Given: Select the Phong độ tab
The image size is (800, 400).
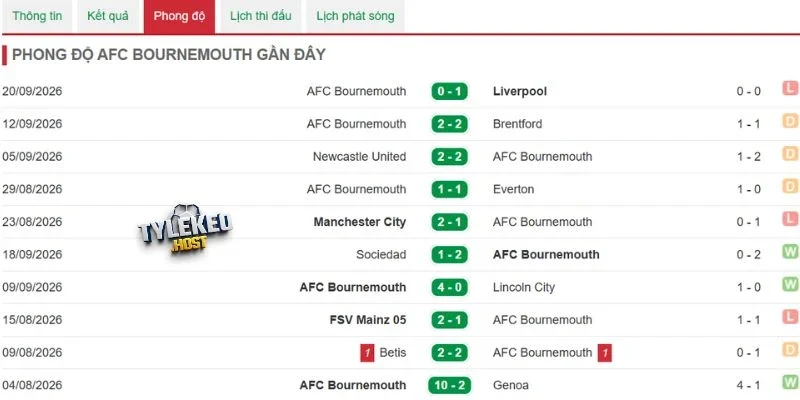Looking at the screenshot, I should (x=179, y=16).
